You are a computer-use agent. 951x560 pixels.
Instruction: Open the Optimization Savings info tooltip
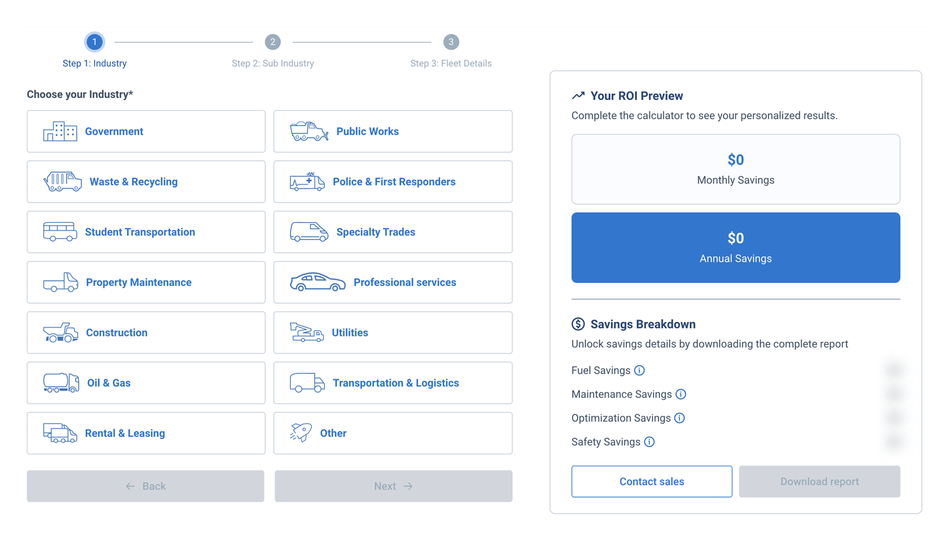[x=680, y=418]
